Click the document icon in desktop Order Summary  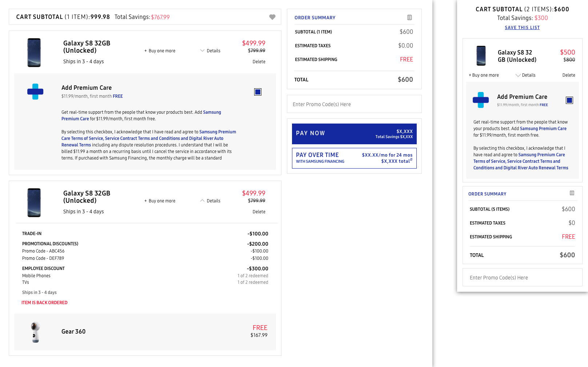[409, 17]
